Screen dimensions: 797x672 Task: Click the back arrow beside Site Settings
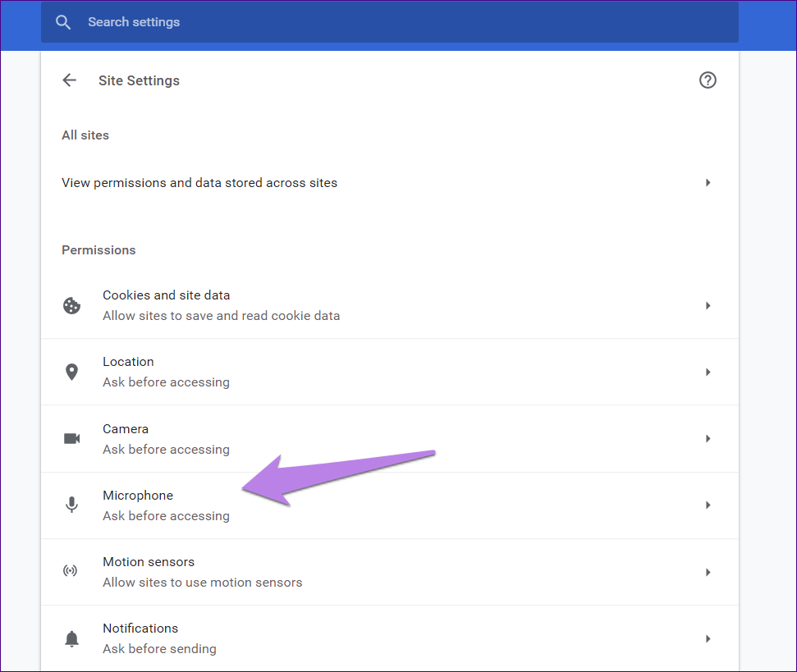(x=70, y=80)
